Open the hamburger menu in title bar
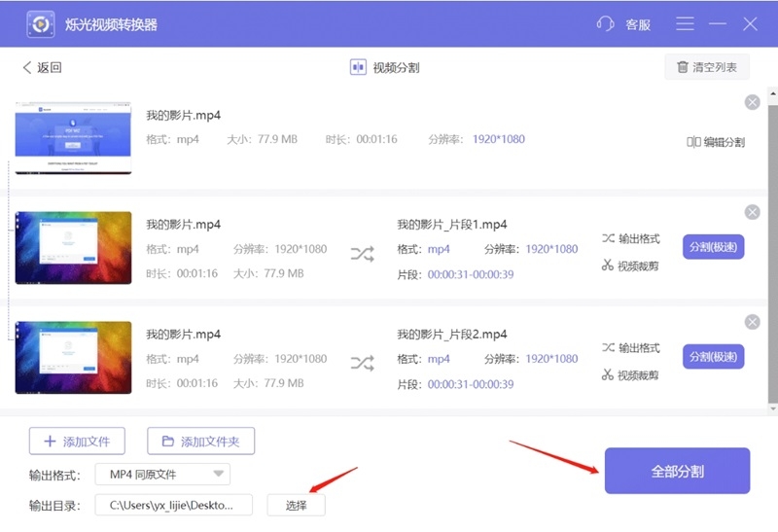The width and height of the screenshot is (778, 532). (x=685, y=23)
